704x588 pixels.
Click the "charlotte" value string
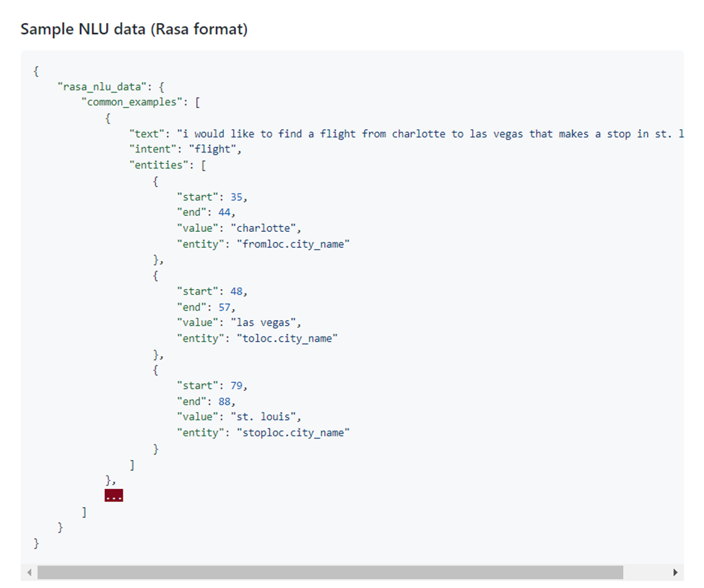pyautogui.click(x=260, y=228)
